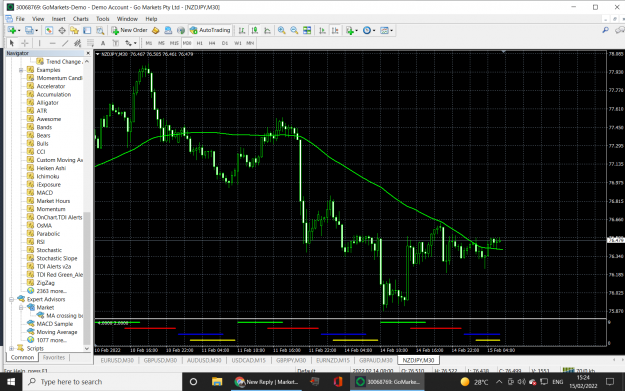Open the profiles dropdown arrow
Image resolution: width=625 pixels, height=391 pixels.
[37, 30]
